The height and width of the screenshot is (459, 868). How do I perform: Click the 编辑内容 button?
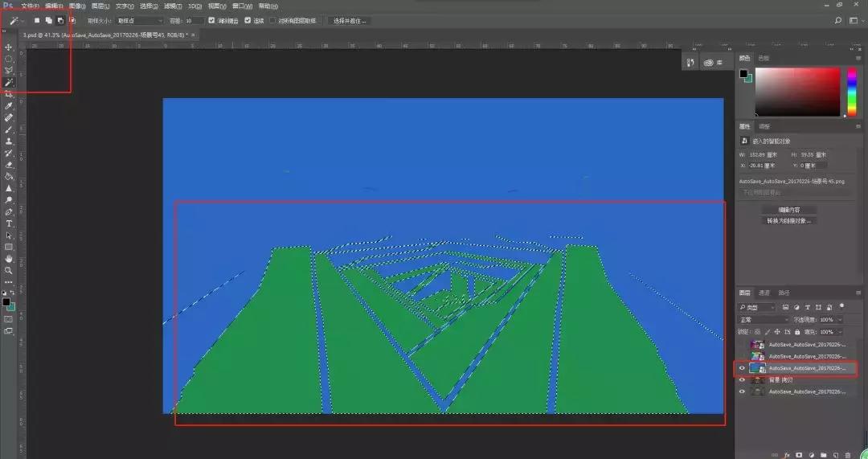788,209
